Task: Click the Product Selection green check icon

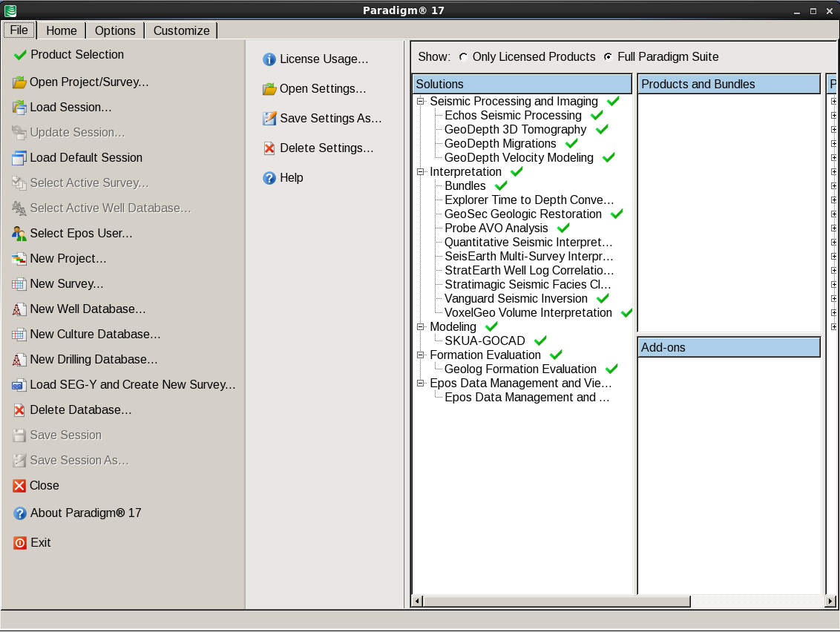Action: coord(20,55)
